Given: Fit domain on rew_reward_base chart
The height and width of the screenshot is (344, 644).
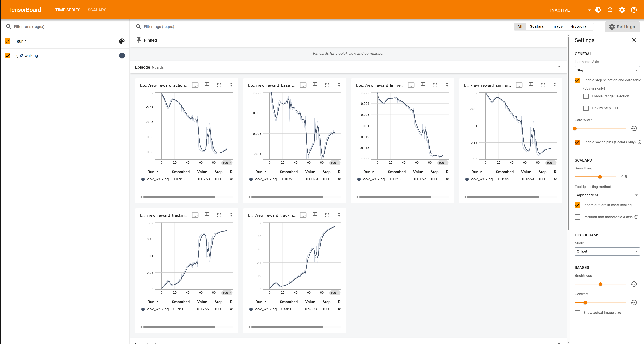Looking at the screenshot, I should pyautogui.click(x=303, y=85).
